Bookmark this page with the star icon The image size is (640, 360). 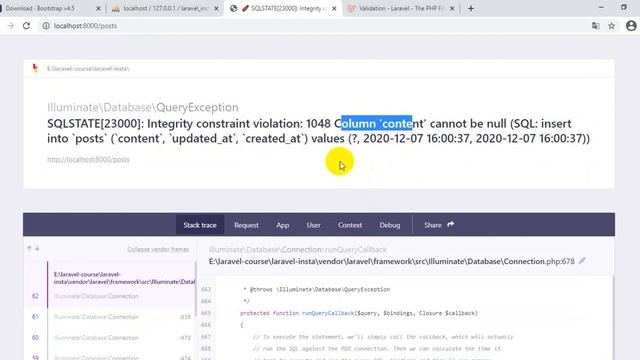pos(611,26)
